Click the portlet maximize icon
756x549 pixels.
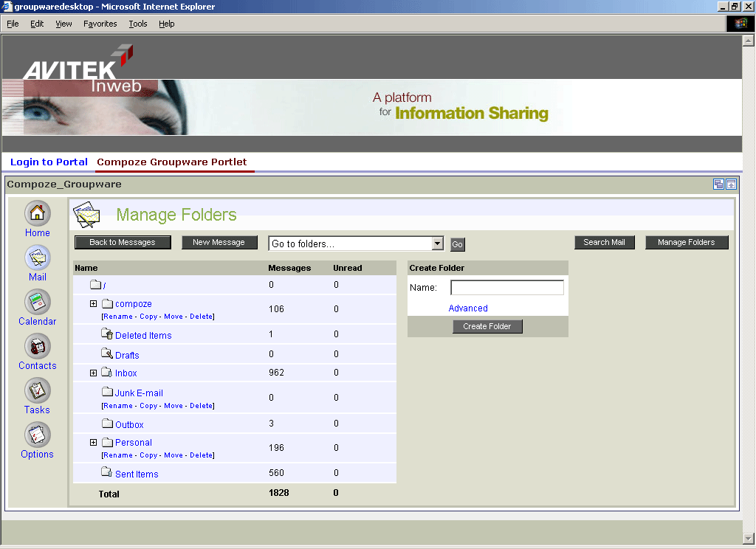[x=731, y=184]
